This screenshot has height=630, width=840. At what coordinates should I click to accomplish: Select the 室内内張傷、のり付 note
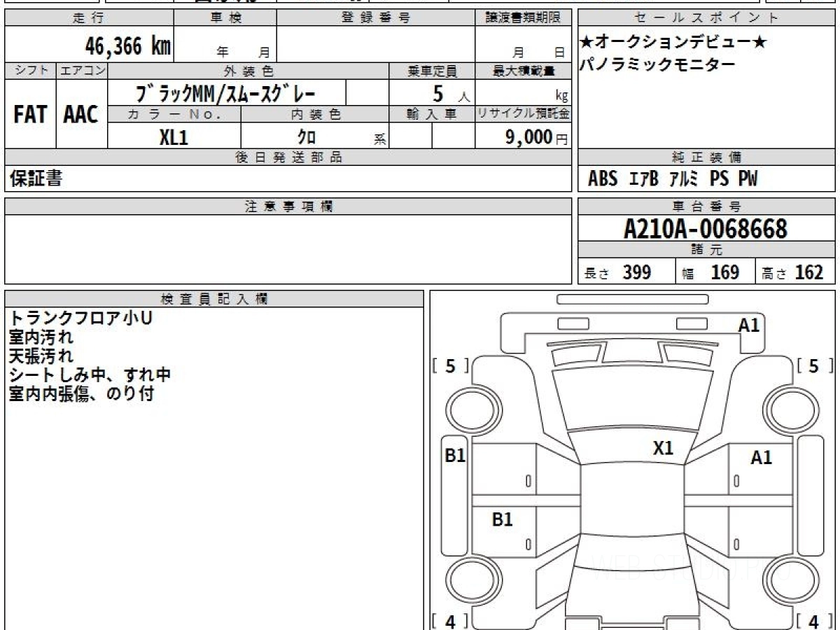tap(81, 394)
